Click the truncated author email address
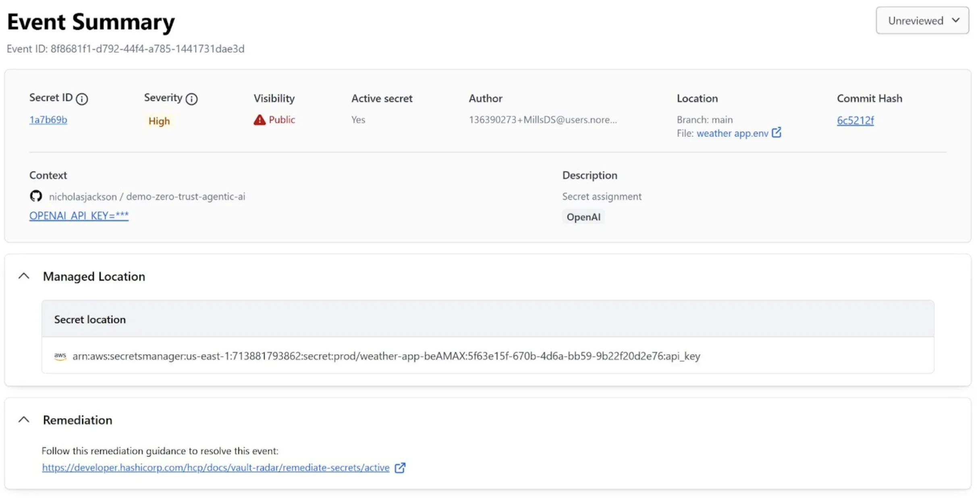Screen dimensions: 980x498 coord(542,120)
